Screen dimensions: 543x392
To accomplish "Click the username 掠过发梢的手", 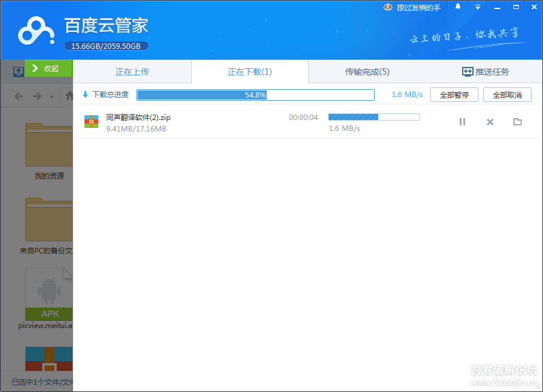I will click(x=418, y=8).
